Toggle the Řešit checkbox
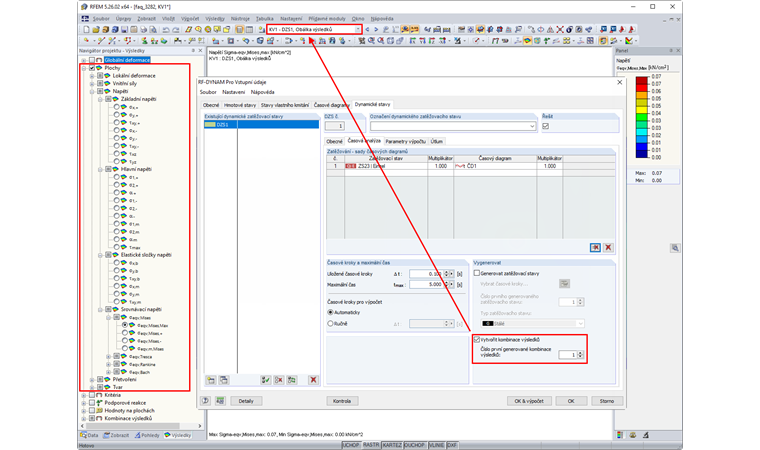Screen dimensions: 760x450 pos(546,126)
